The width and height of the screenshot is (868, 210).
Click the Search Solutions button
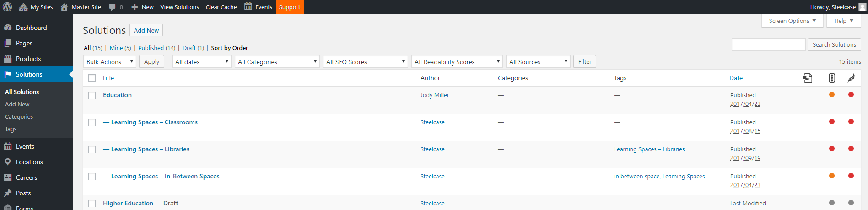(x=834, y=44)
